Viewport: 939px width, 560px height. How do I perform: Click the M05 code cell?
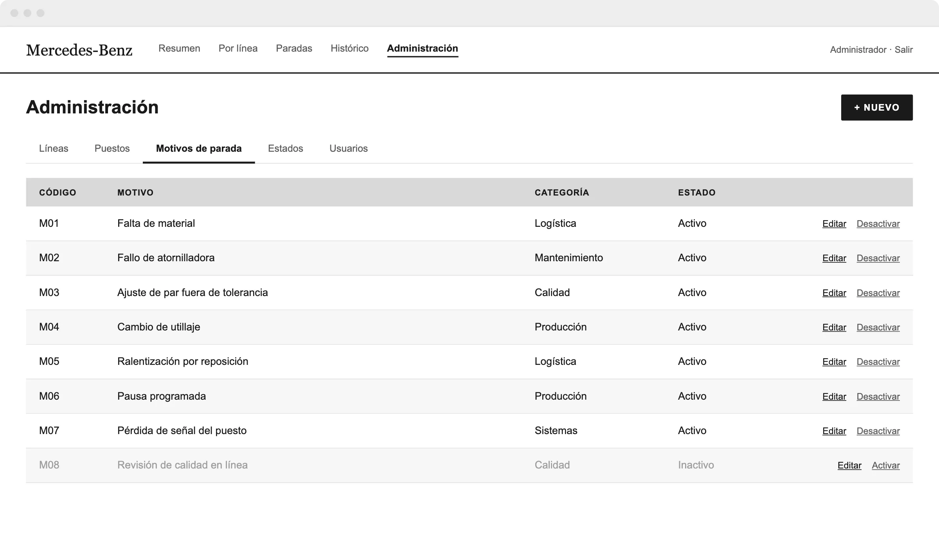49,361
